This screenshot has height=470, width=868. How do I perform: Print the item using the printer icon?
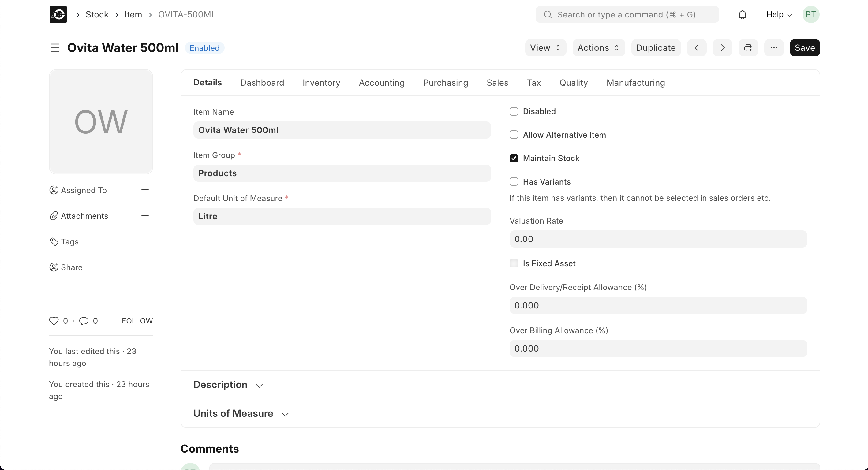(x=748, y=47)
